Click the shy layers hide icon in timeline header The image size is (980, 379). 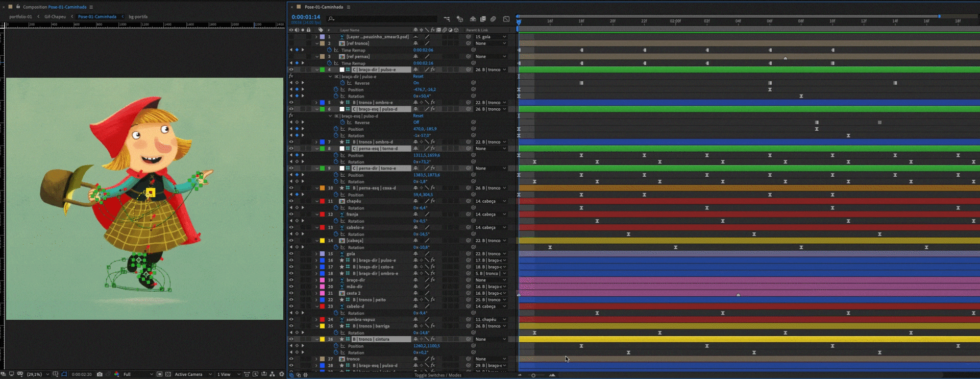[473, 19]
